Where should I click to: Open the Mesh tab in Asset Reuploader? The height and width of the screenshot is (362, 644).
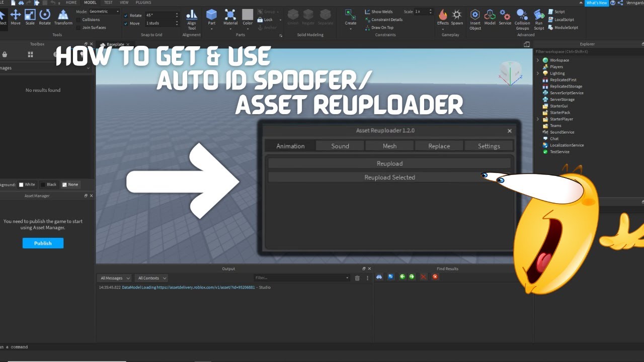point(389,146)
